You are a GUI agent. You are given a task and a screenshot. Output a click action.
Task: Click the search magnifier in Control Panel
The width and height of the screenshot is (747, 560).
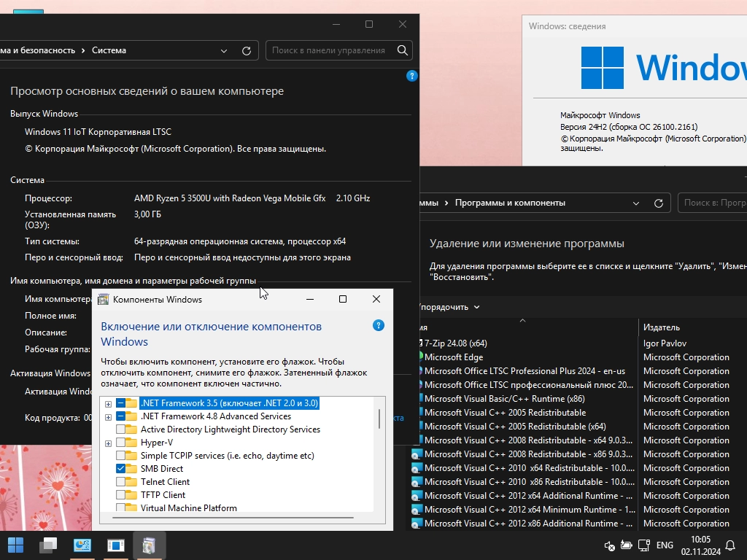[402, 50]
